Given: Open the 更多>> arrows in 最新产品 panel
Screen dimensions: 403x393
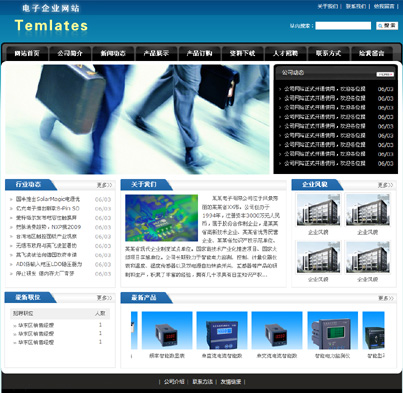Looking at the screenshot, I should point(386,298).
